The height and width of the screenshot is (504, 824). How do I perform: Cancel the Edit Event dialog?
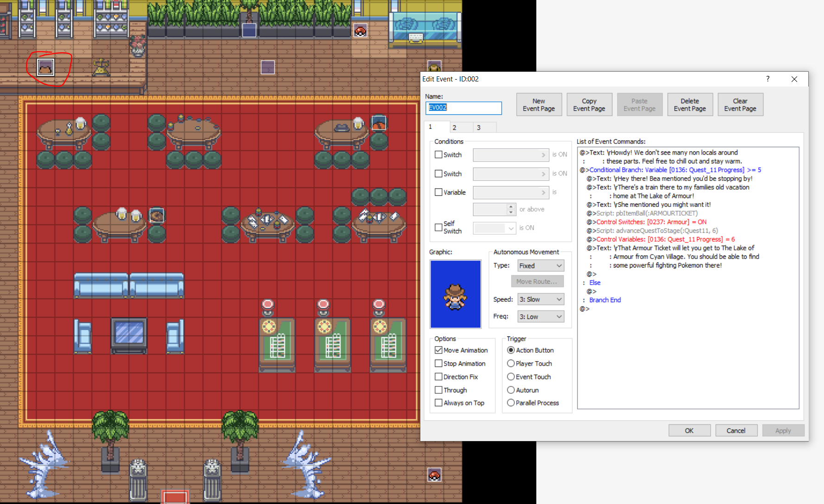pos(736,430)
